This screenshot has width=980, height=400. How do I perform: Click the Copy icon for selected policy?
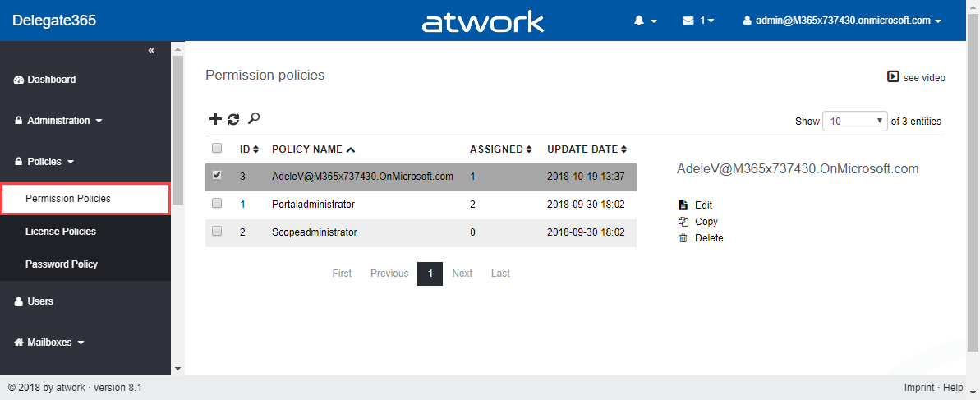click(x=683, y=222)
